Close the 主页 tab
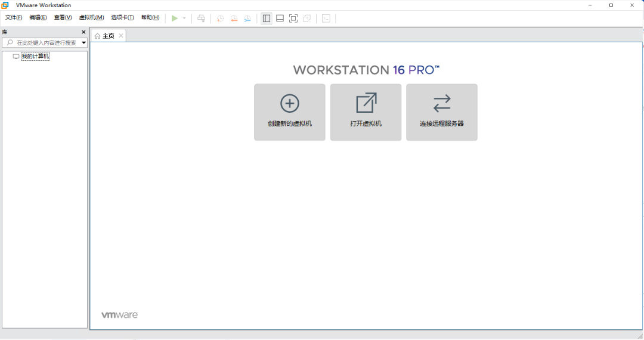The image size is (644, 340). 120,36
